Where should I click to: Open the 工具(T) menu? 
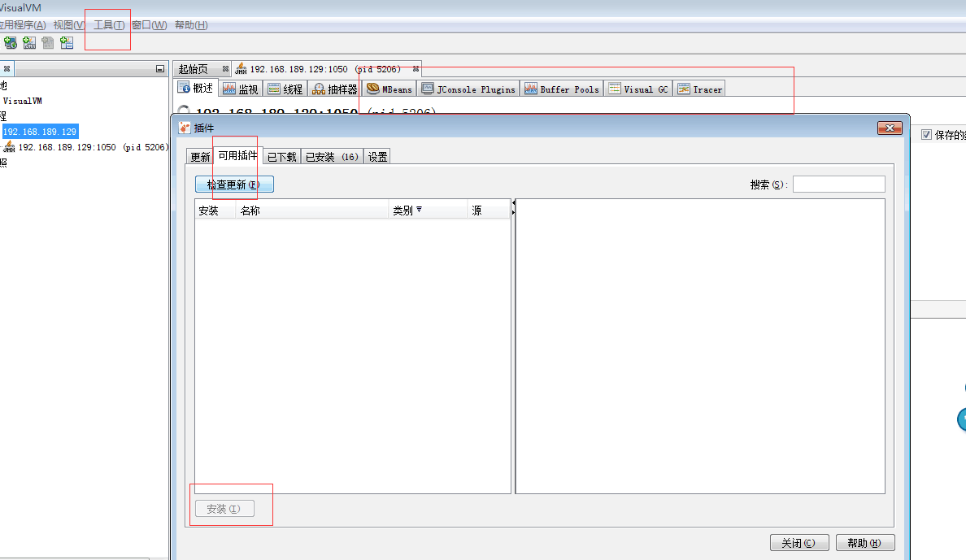pyautogui.click(x=109, y=24)
